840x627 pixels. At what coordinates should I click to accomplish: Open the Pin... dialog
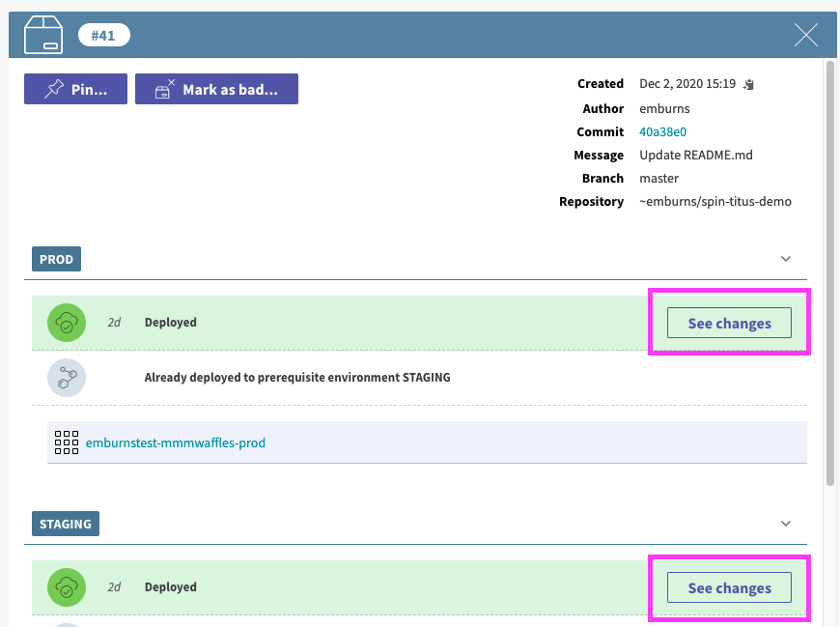coord(75,89)
